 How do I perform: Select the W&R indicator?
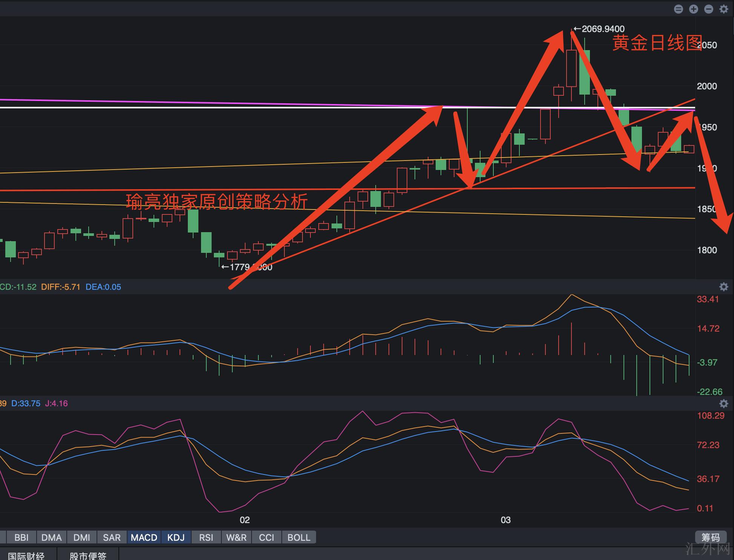(236, 537)
